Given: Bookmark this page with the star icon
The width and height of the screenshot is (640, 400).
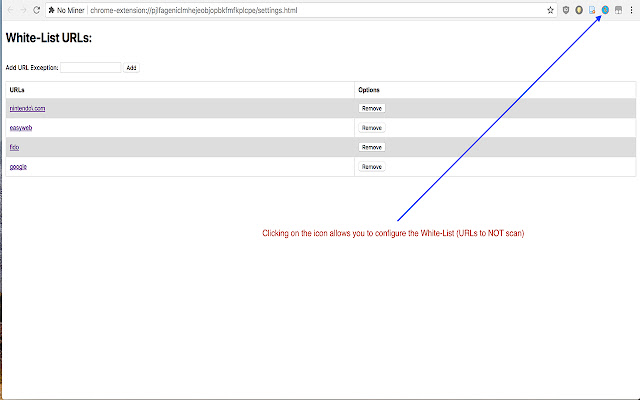Looking at the screenshot, I should click(550, 10).
